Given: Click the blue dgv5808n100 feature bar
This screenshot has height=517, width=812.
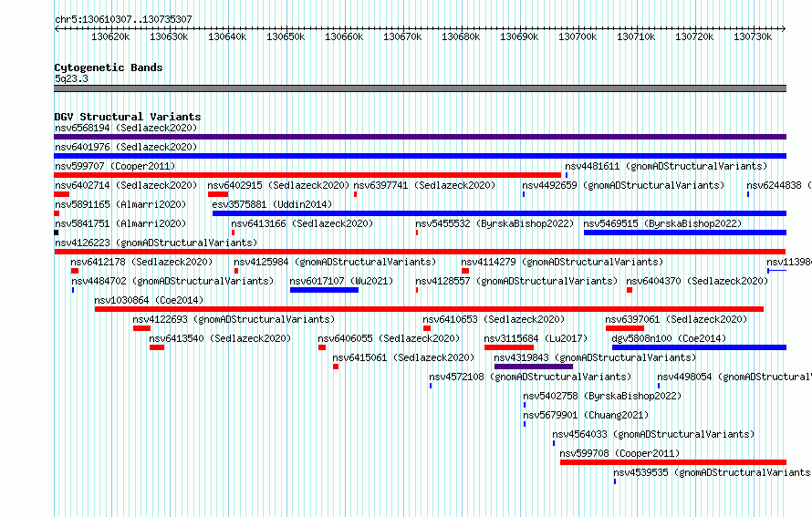Looking at the screenshot, I should [699, 347].
